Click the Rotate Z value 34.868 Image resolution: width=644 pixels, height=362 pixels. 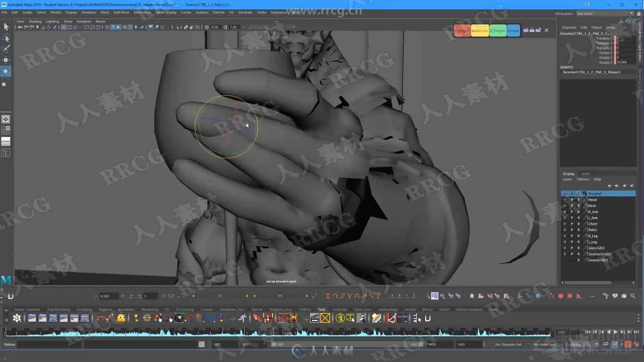point(625,62)
